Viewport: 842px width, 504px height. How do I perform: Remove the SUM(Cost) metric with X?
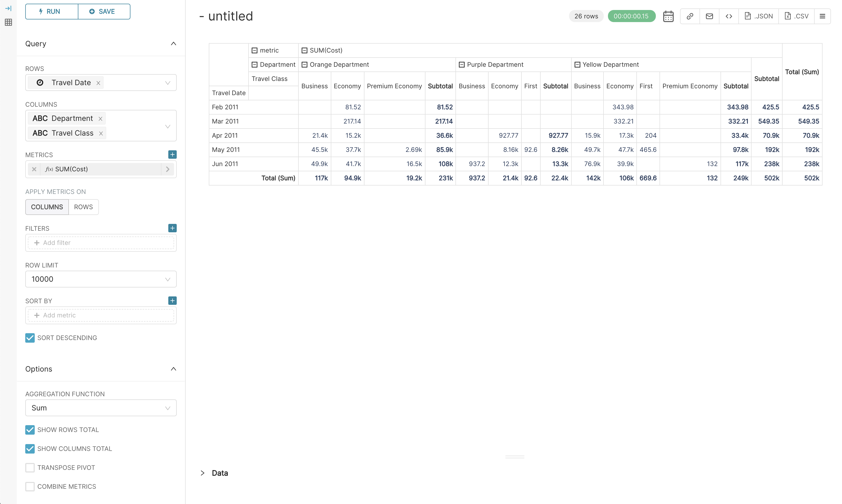pos(34,169)
